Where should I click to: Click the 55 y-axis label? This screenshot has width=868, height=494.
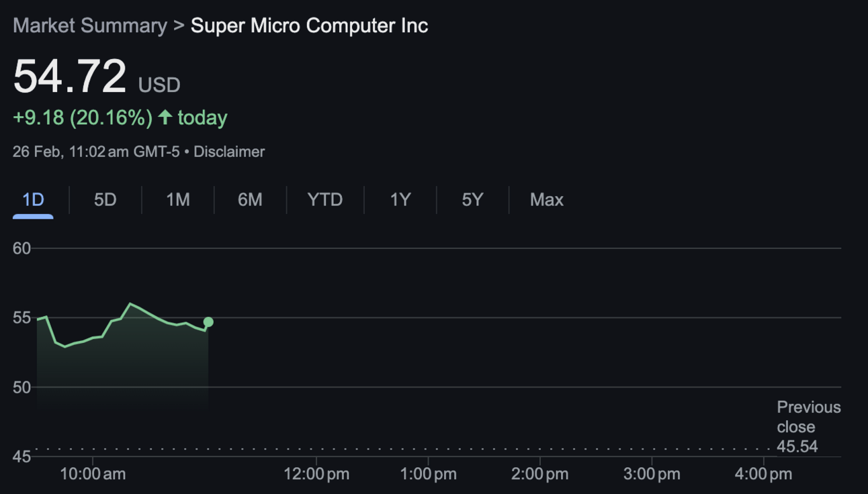[21, 317]
